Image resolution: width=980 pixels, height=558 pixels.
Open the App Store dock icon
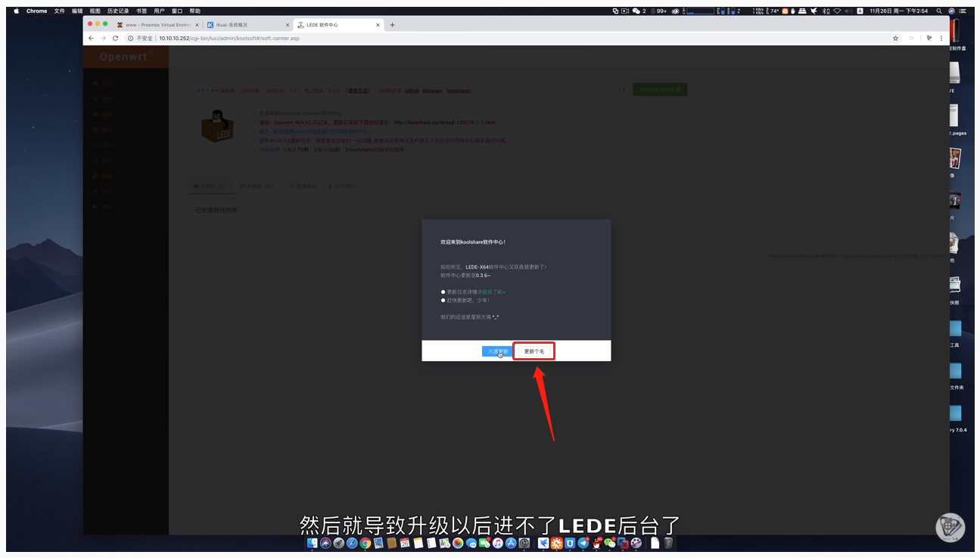511,543
